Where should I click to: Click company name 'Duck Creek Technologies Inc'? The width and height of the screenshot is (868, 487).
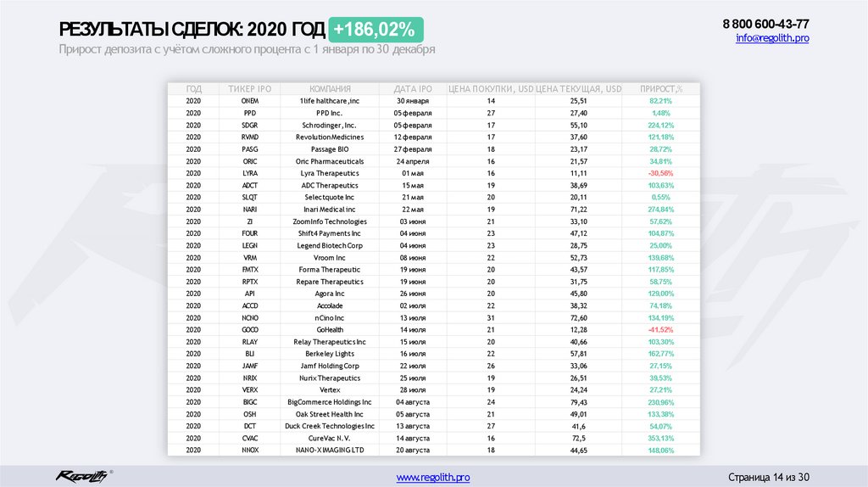[x=330, y=426]
